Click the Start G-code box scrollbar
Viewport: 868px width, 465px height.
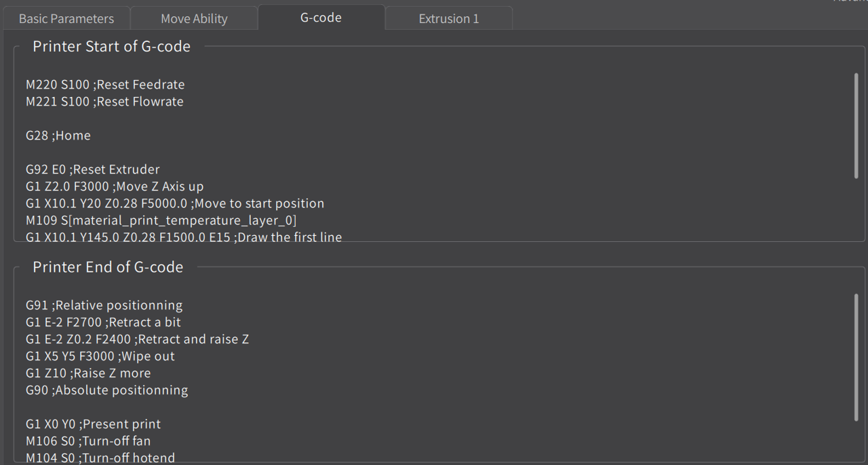pos(856,126)
